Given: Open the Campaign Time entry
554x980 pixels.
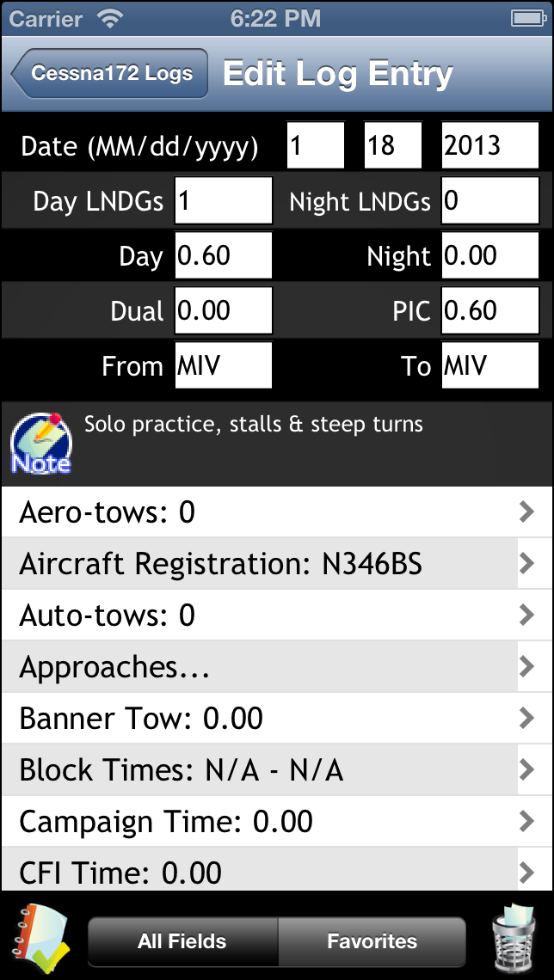Looking at the screenshot, I should 277,821.
